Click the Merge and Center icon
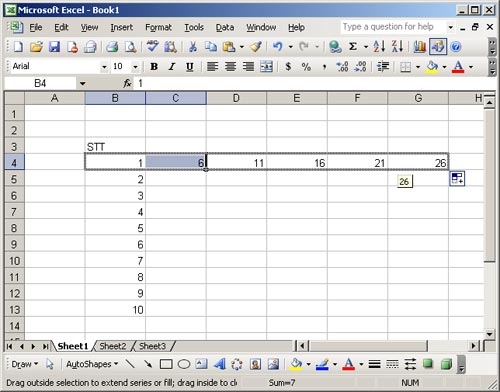Viewport: 500px width, 392px height. click(x=266, y=67)
